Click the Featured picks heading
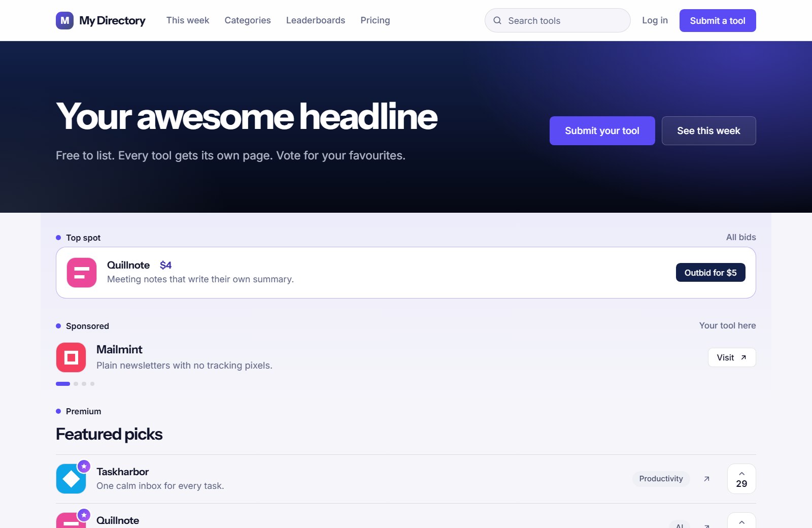Image resolution: width=812 pixels, height=528 pixels. click(109, 434)
